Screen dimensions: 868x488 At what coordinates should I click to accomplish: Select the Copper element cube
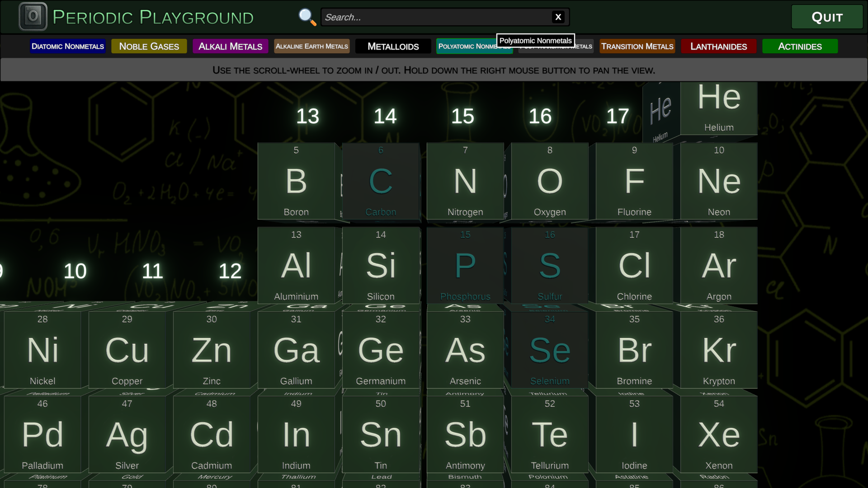click(x=127, y=350)
